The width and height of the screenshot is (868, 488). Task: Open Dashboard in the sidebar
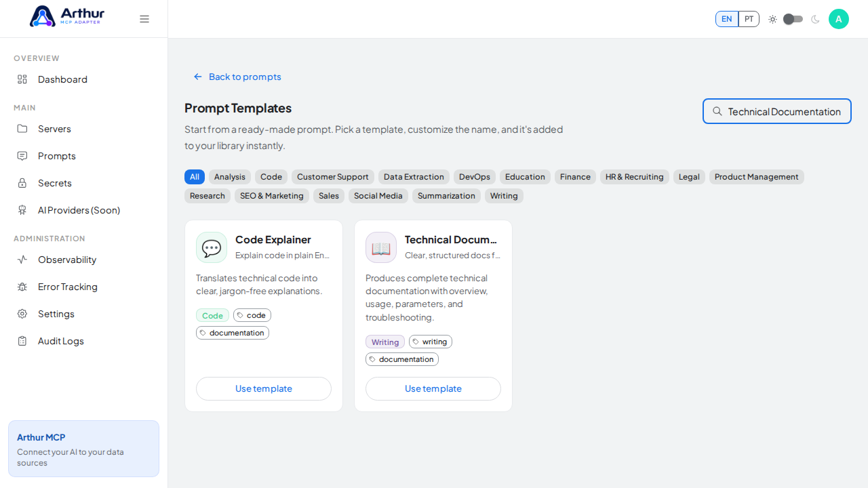(x=84, y=79)
